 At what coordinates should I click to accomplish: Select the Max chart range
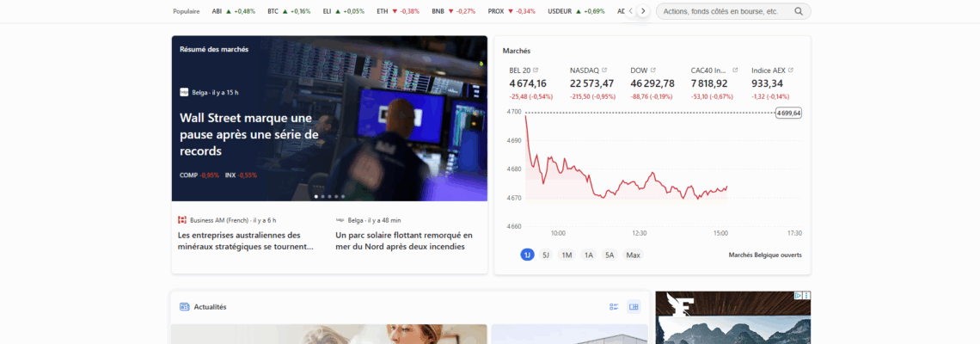[633, 255]
